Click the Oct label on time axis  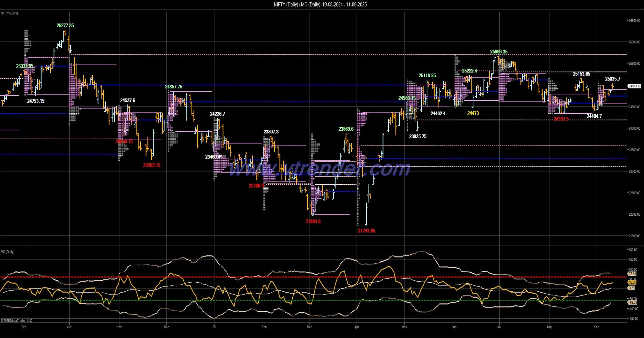69,327
